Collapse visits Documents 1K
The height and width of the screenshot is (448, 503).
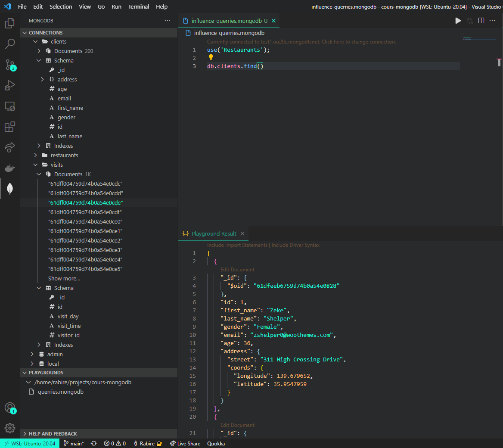coord(39,174)
